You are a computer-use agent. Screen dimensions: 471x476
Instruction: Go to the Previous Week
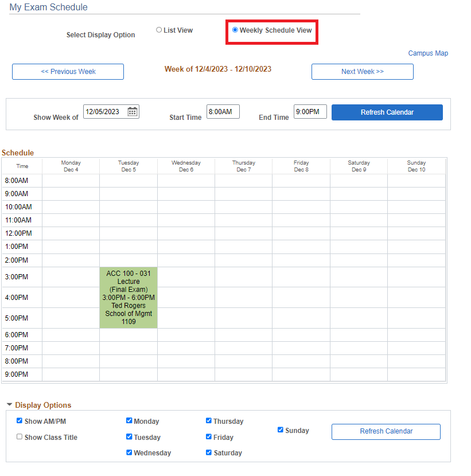[x=68, y=72]
